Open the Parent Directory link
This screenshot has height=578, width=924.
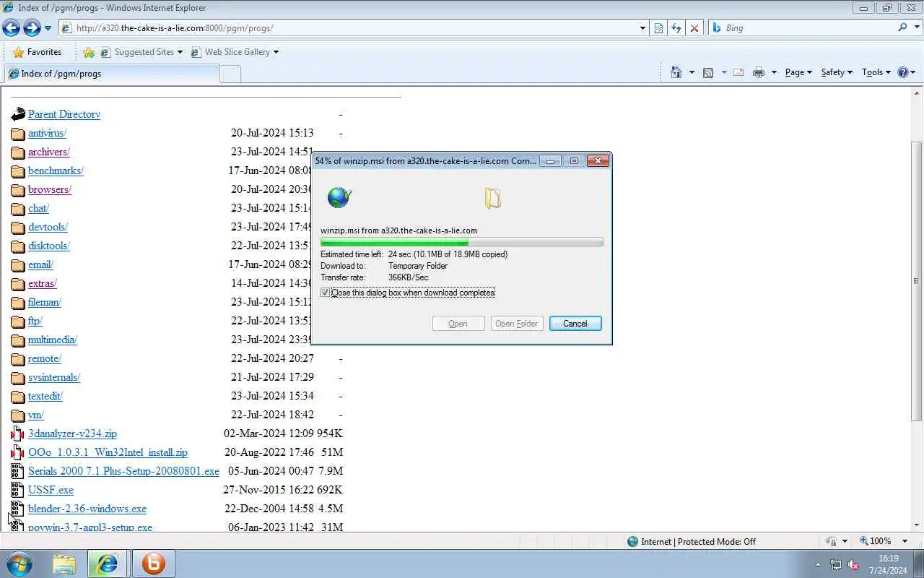(64, 114)
